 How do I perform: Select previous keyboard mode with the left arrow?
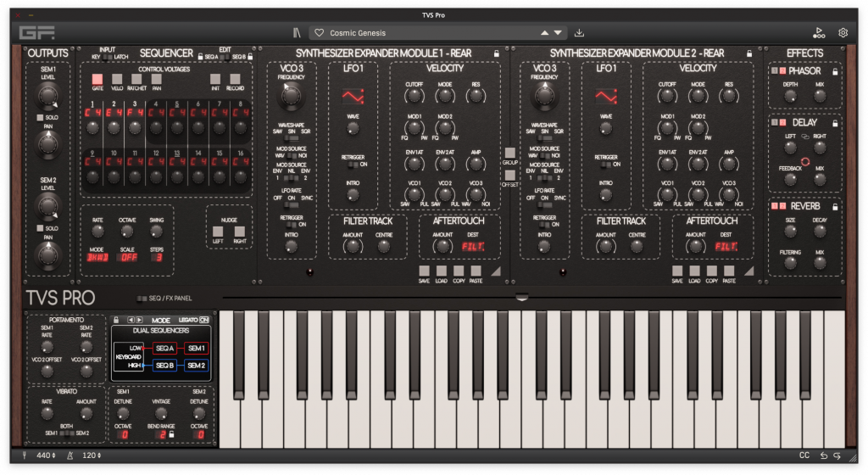click(131, 320)
